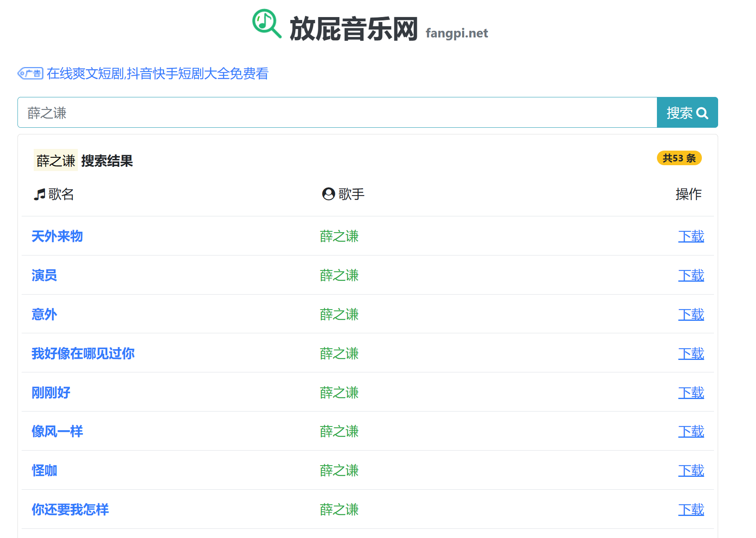Image resolution: width=756 pixels, height=538 pixels.
Task: Click the search input containing 薛之谦
Action: tap(337, 113)
